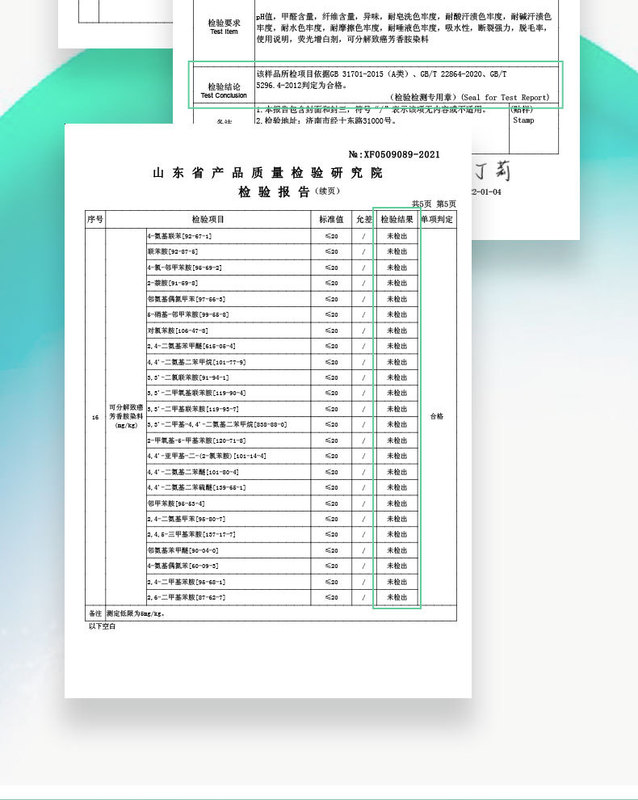Click ≤20 standard value in 2-萘胺 row
The image size is (638, 800).
click(331, 283)
